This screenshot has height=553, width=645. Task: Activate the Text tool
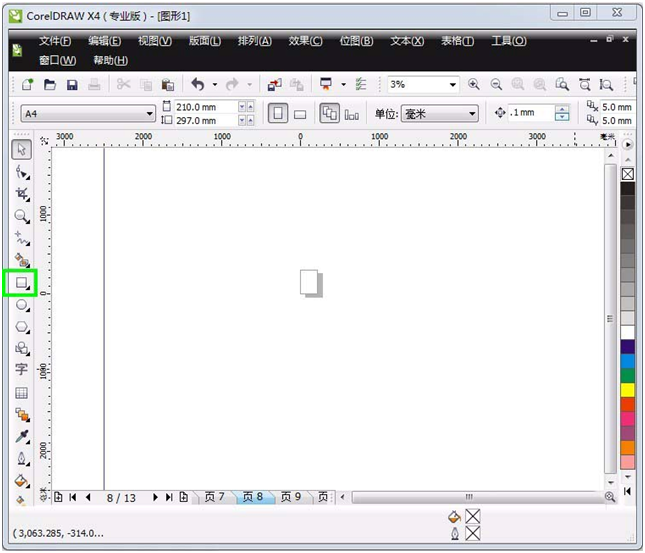(x=21, y=370)
